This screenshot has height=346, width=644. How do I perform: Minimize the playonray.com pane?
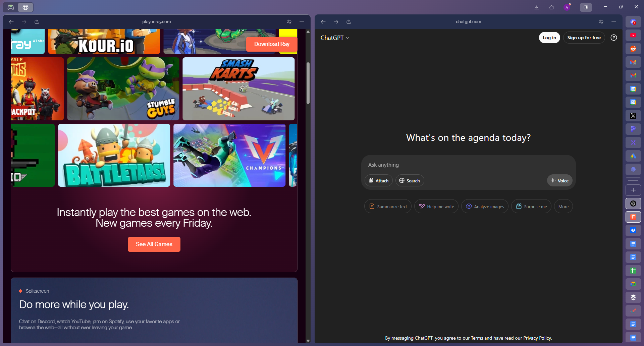coord(302,21)
